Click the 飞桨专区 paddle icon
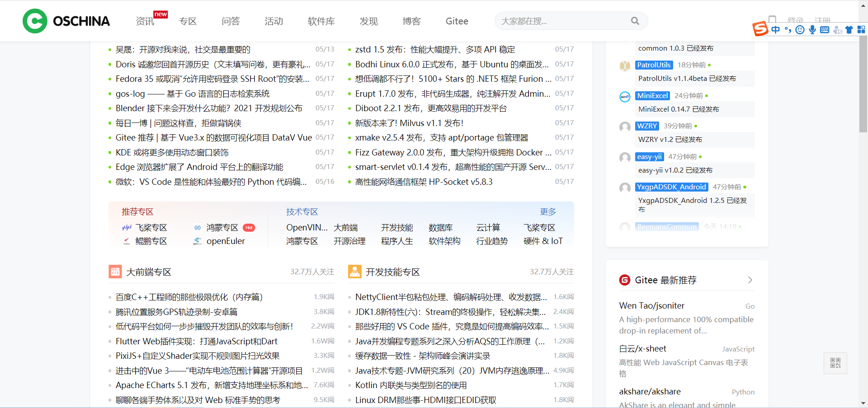Image resolution: width=868 pixels, height=408 pixels. [x=127, y=228]
